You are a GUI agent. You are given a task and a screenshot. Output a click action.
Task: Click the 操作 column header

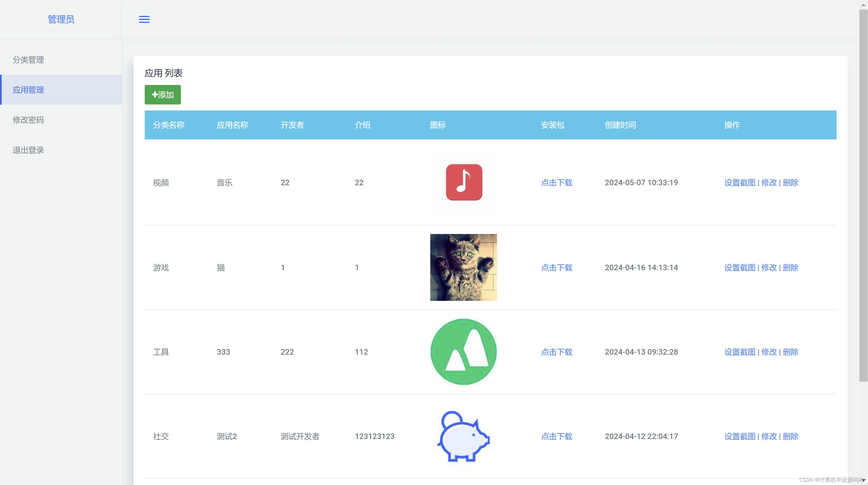732,125
